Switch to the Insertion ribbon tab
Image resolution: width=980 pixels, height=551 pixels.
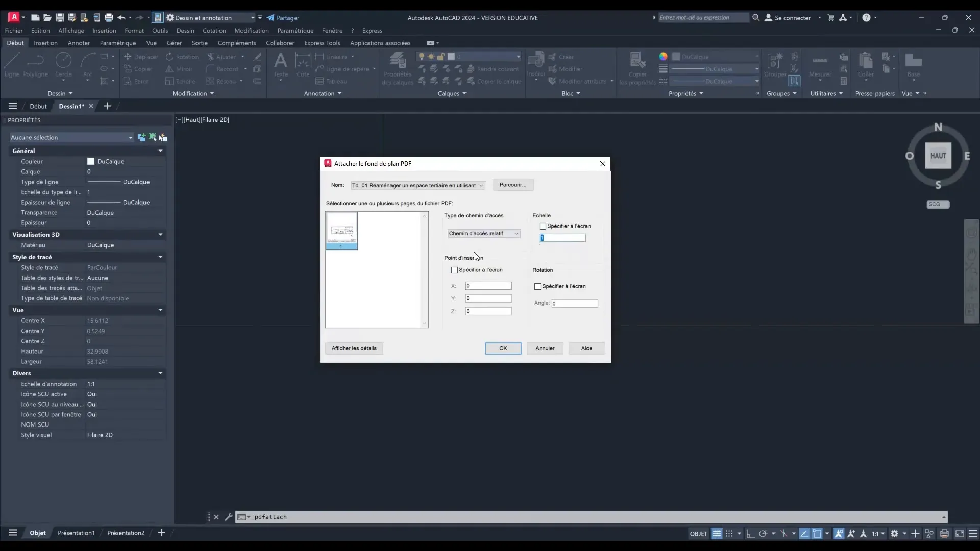point(45,43)
